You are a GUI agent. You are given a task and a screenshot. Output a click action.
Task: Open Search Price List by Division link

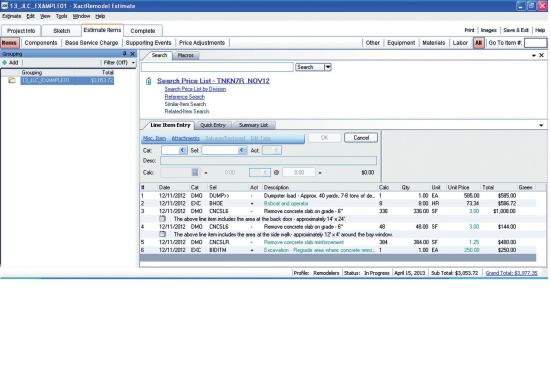[195, 89]
